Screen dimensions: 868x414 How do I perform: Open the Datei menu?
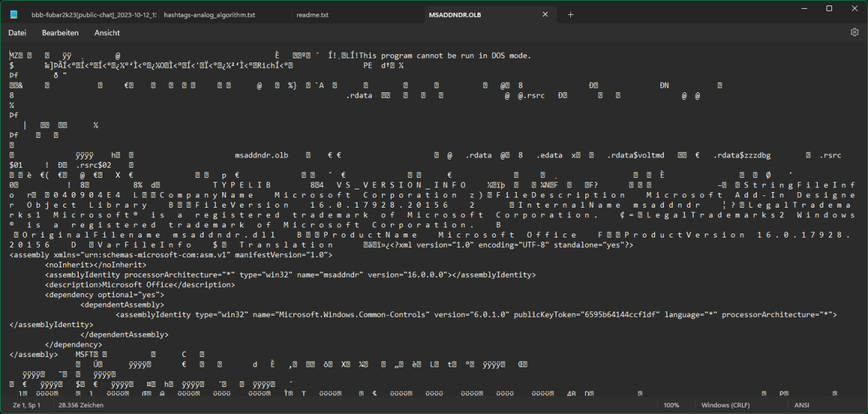[17, 33]
